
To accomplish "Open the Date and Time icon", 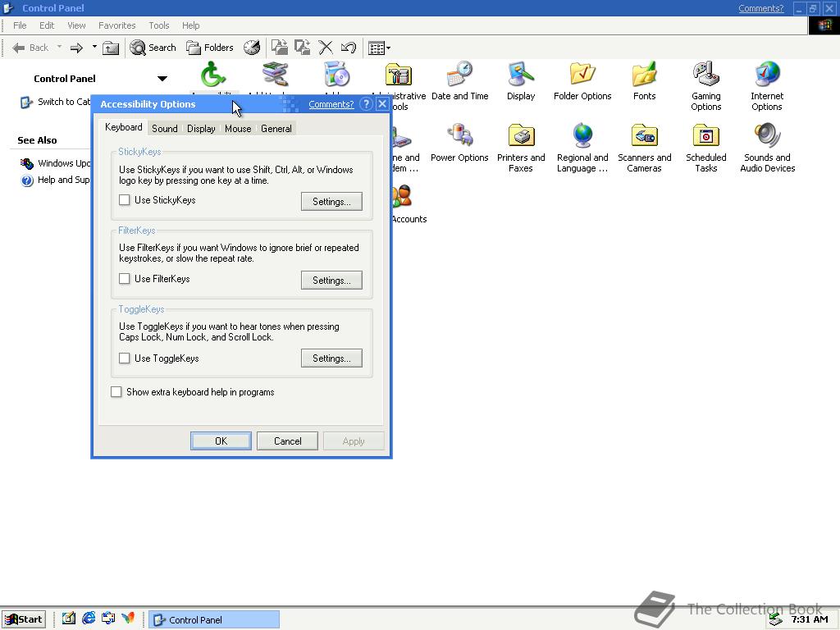I will [459, 81].
